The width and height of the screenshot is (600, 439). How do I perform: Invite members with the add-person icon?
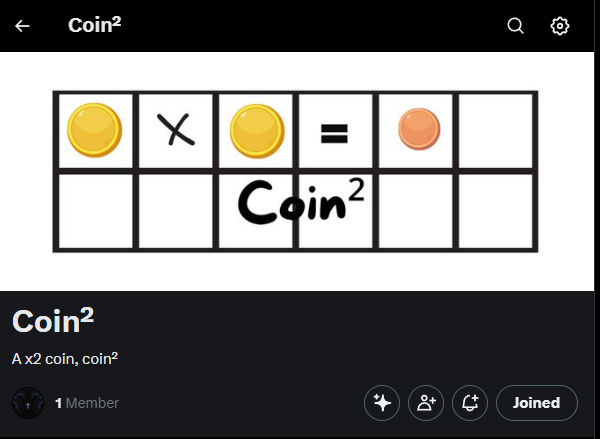(x=425, y=403)
